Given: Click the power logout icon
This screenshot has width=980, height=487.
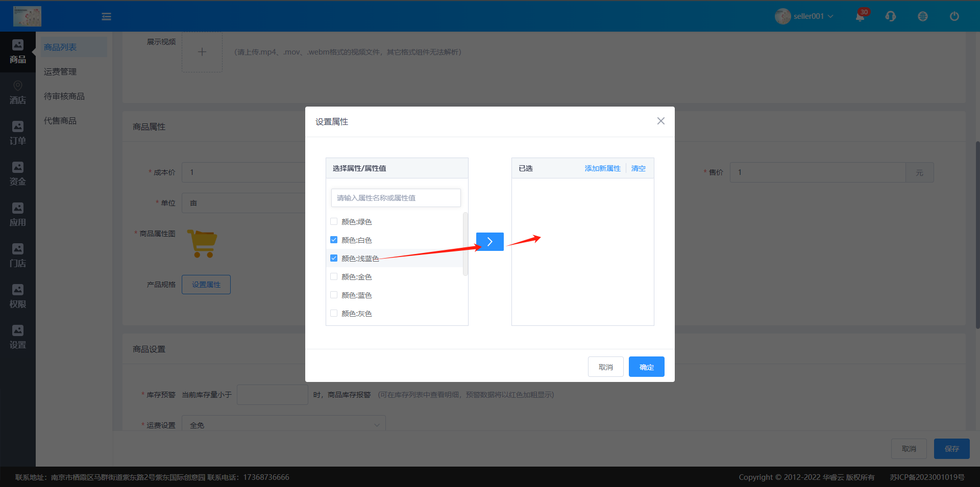Looking at the screenshot, I should click(954, 16).
